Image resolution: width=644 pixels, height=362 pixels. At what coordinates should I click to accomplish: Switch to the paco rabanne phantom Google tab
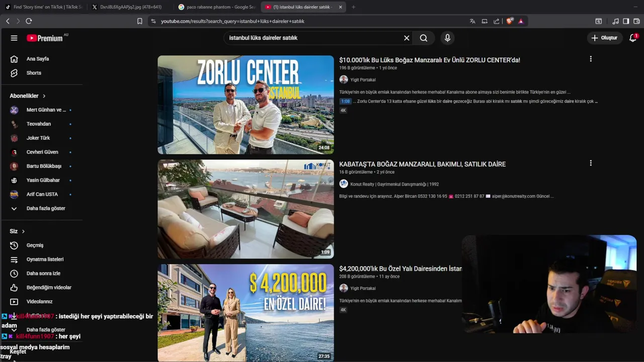point(216,7)
